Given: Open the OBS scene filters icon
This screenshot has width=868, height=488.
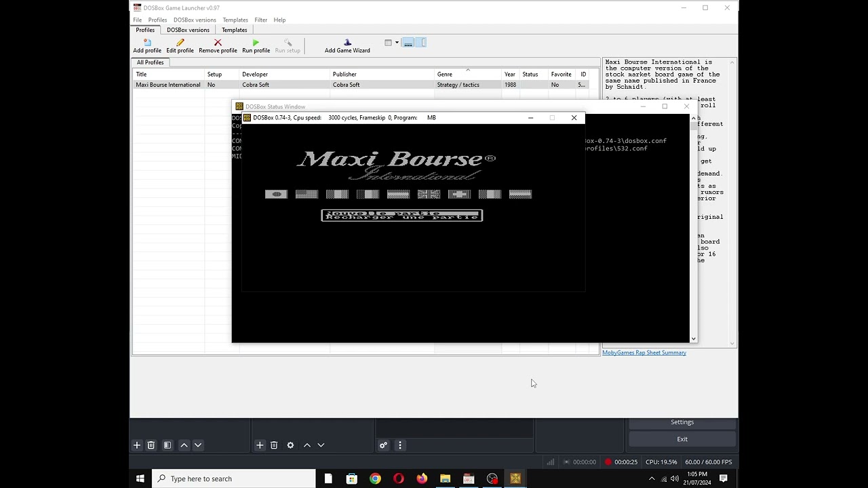Looking at the screenshot, I should tap(167, 445).
